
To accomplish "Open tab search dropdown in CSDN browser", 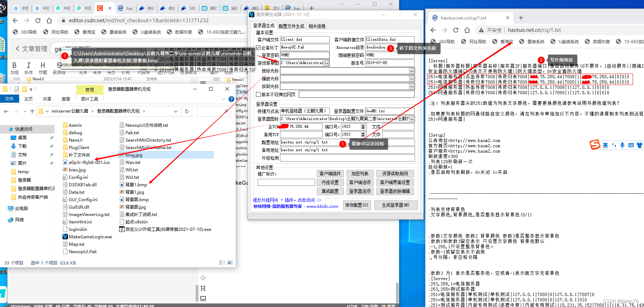I will pos(342,4).
